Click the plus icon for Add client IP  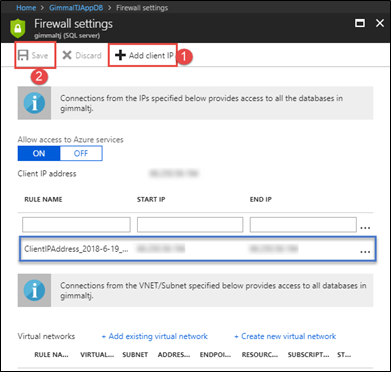click(120, 55)
